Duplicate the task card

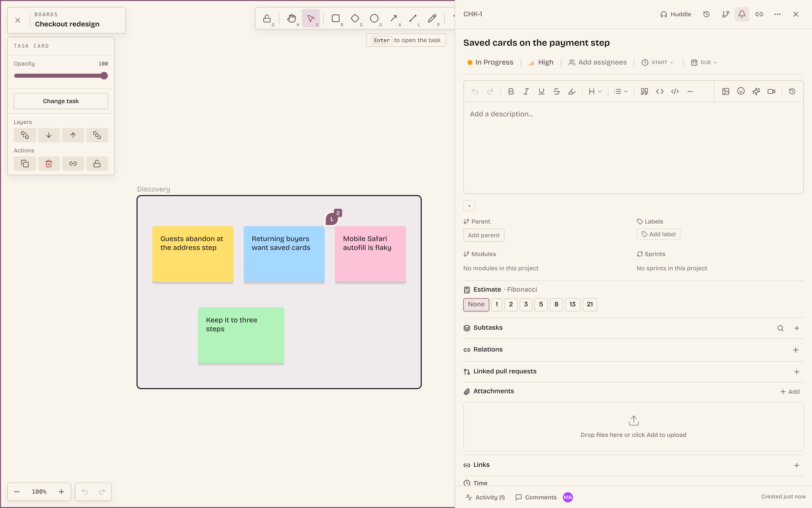pyautogui.click(x=25, y=164)
